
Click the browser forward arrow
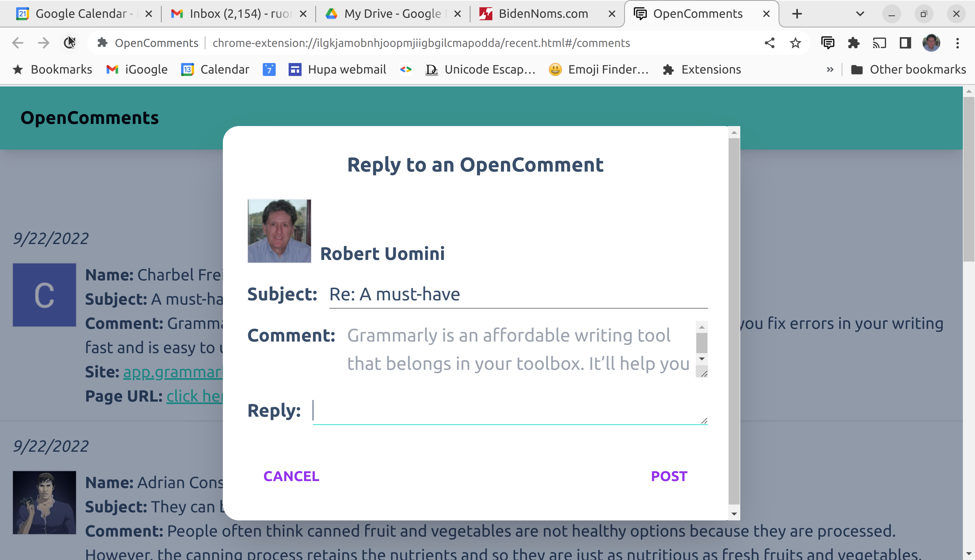[44, 43]
